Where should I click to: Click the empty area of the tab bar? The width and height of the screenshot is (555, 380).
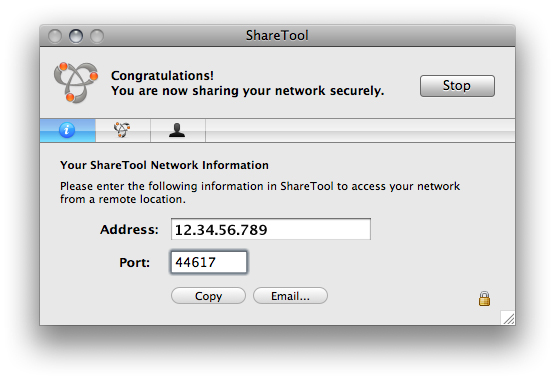point(360,131)
